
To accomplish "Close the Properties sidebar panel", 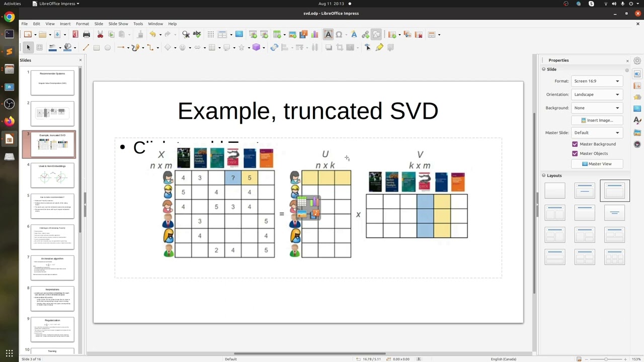I will [627, 61].
